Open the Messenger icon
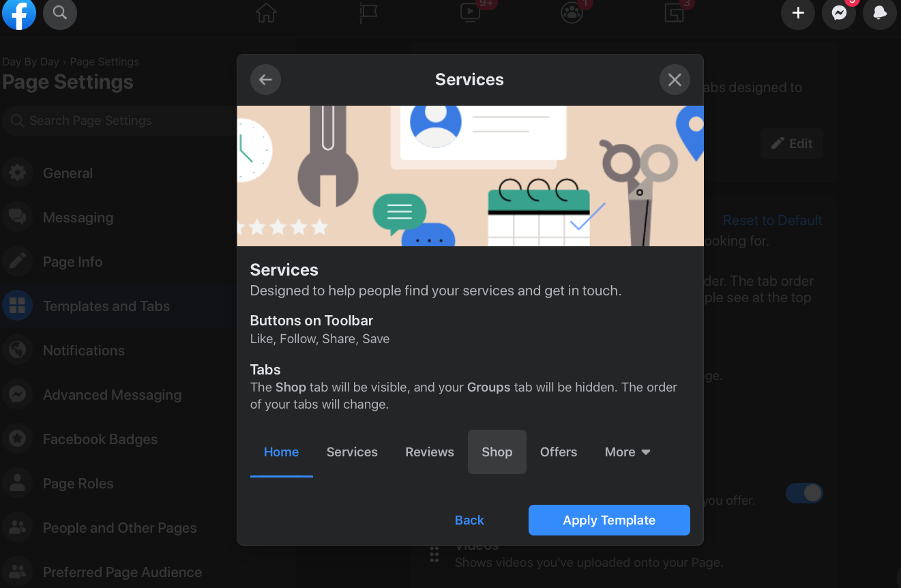The height and width of the screenshot is (588, 901). [x=839, y=13]
